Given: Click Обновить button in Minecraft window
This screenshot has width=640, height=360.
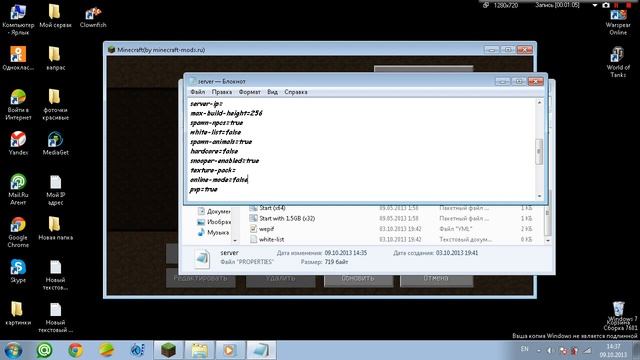Looking at the screenshot, I should point(358,278).
